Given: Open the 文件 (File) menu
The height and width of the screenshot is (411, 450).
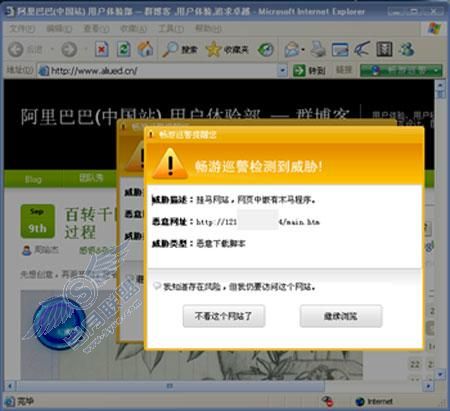Looking at the screenshot, I should (x=22, y=28).
